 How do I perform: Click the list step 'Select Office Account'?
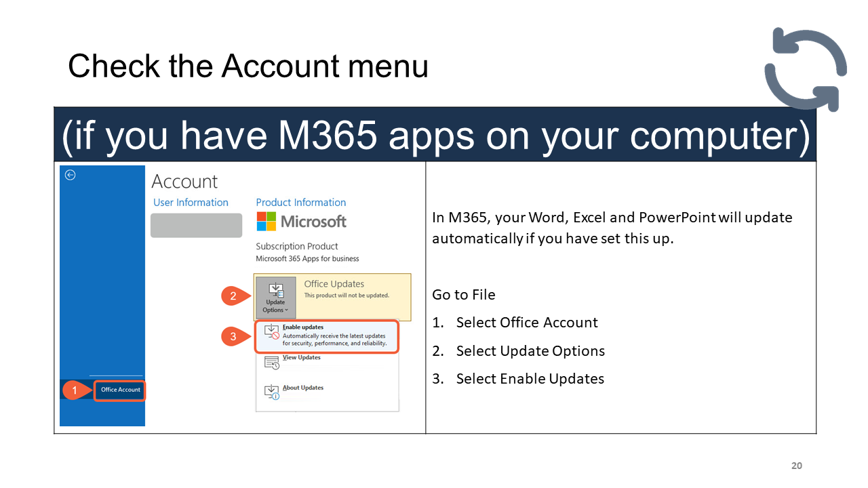click(x=527, y=323)
